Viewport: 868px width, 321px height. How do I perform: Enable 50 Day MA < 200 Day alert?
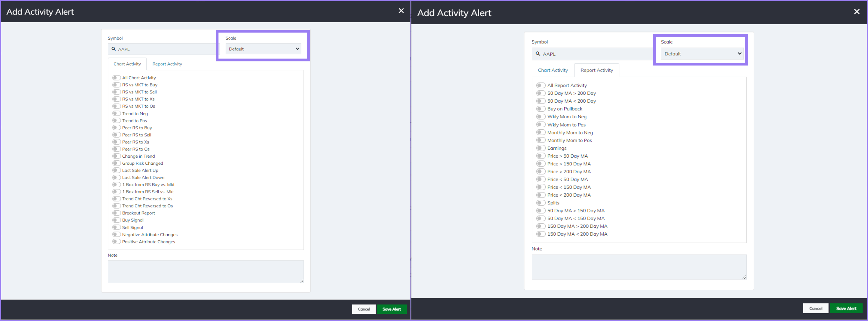[541, 101]
